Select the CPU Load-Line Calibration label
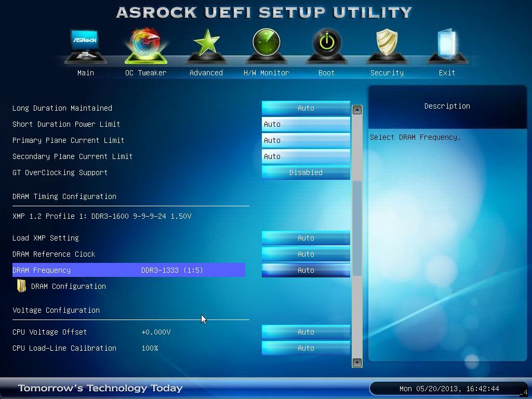Image resolution: width=532 pixels, height=399 pixels. tap(64, 348)
